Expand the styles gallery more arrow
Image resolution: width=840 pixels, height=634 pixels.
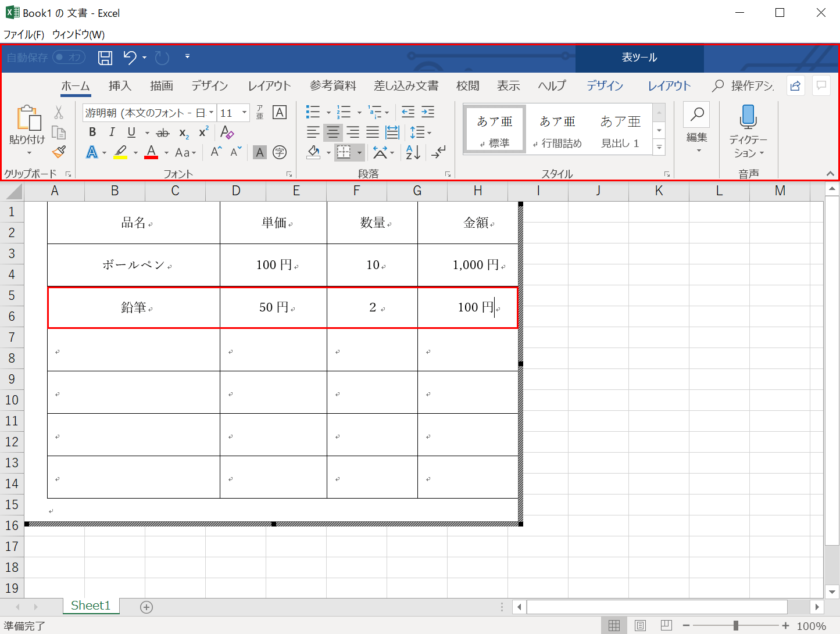(659, 148)
